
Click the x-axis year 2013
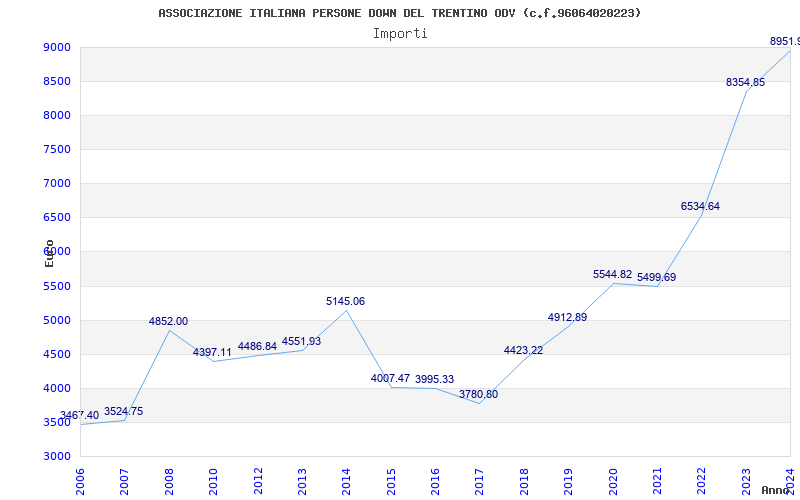tap(302, 482)
